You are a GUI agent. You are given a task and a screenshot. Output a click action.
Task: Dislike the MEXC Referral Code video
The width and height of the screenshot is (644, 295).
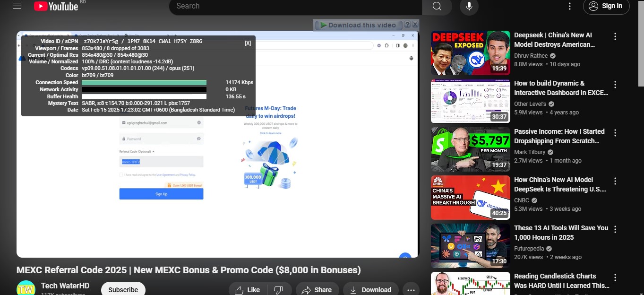click(x=279, y=289)
